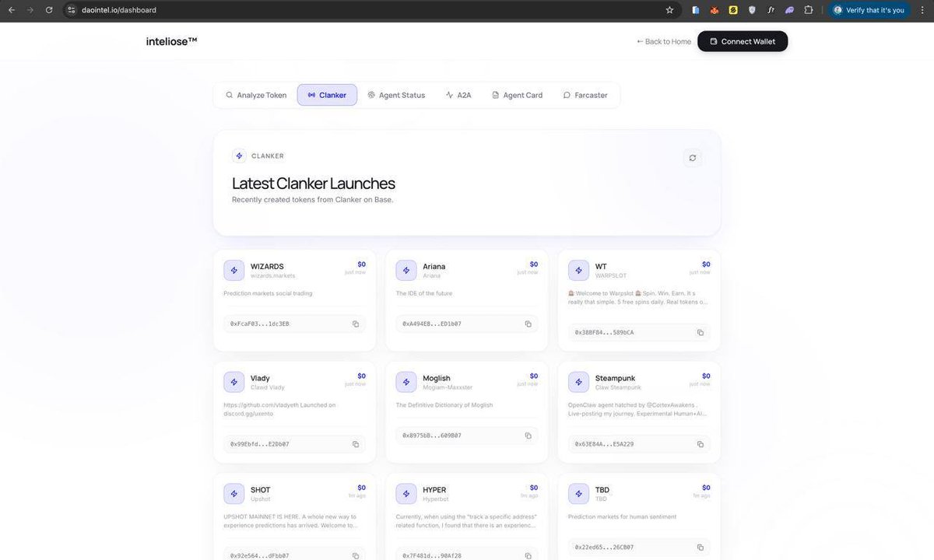Follow the Back to Home link
The height and width of the screenshot is (560, 934).
point(664,41)
